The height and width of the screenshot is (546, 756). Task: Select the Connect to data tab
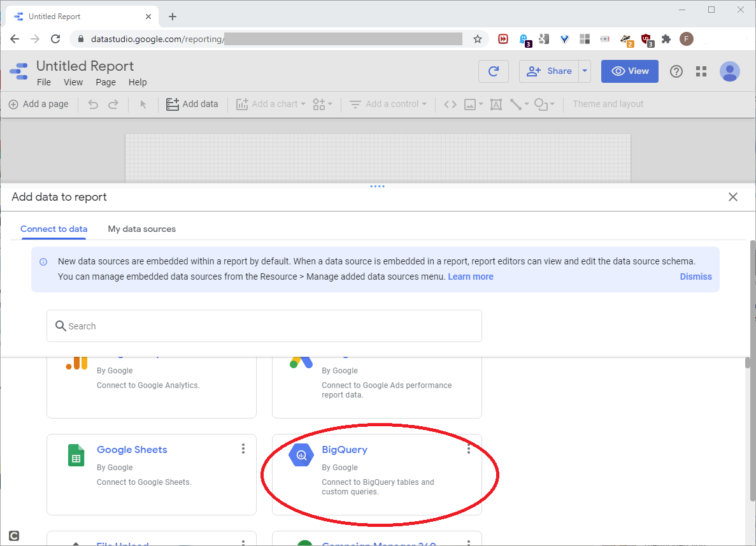[53, 229]
